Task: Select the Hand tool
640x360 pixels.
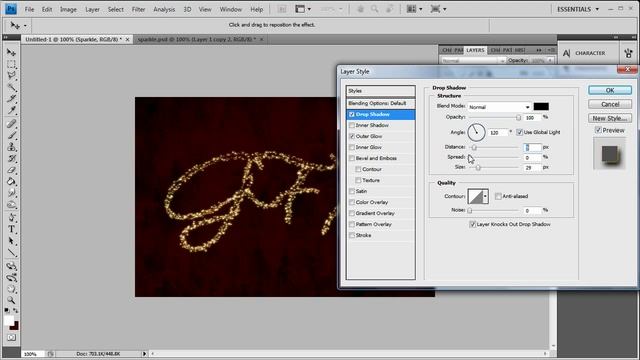Action: pyautogui.click(x=11, y=289)
